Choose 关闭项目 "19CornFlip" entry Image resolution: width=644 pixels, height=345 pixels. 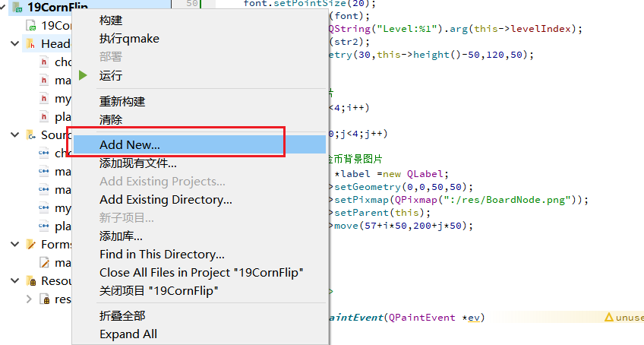click(159, 291)
